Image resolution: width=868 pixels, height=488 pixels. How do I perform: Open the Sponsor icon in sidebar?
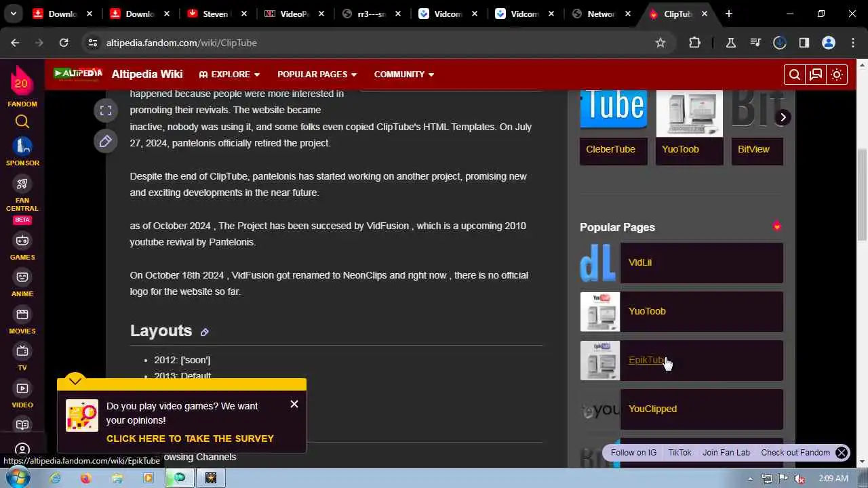coord(22,146)
